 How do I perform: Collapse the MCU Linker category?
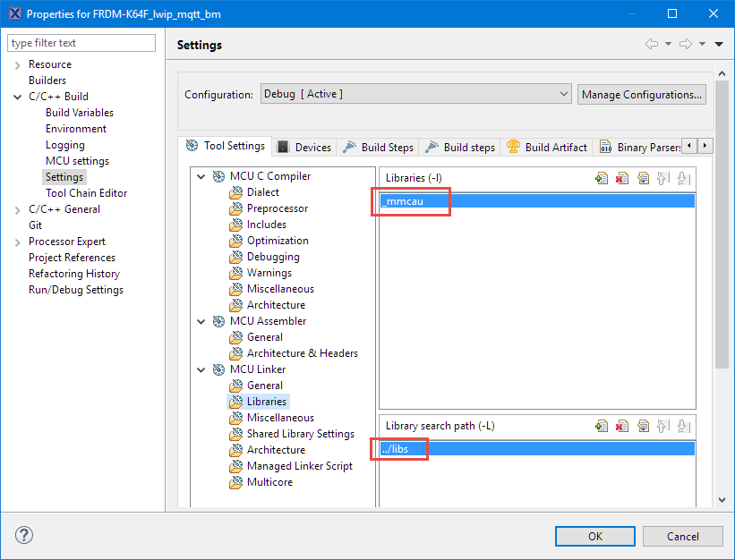point(201,369)
